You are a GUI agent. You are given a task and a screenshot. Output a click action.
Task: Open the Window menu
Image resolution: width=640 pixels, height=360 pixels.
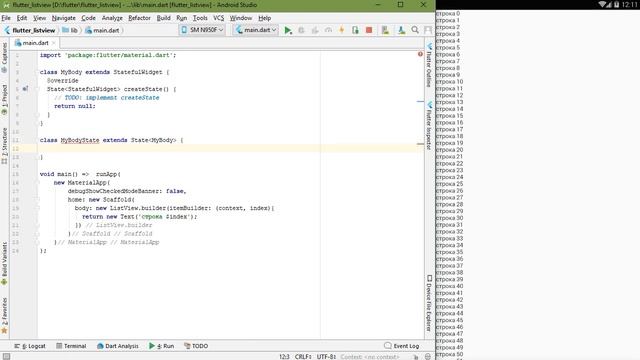240,18
